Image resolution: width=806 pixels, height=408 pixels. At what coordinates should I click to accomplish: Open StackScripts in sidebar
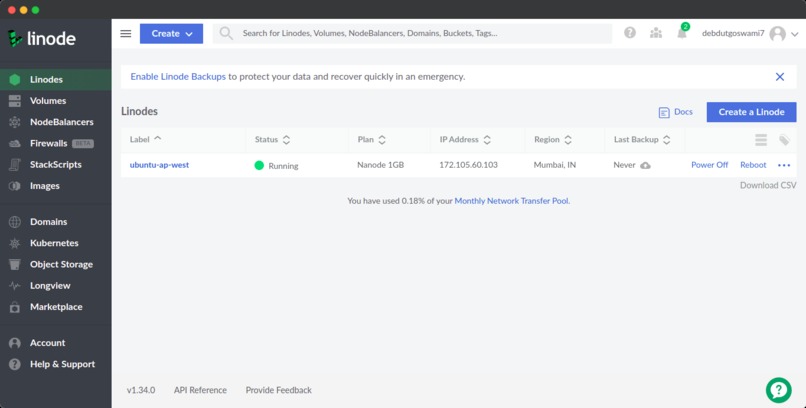tap(56, 164)
